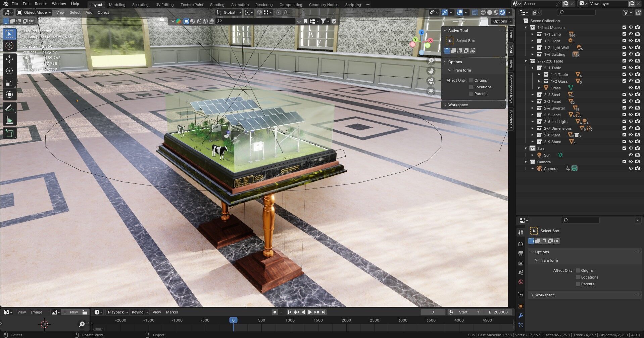Open the Render menu

click(41, 4)
